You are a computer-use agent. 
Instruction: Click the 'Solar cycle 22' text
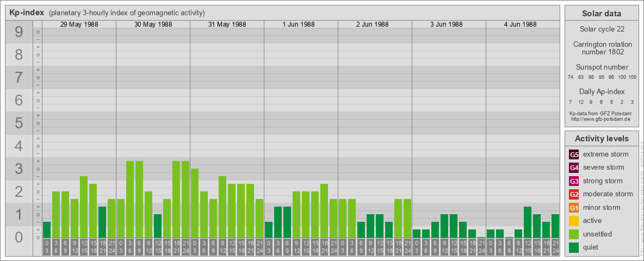[602, 29]
